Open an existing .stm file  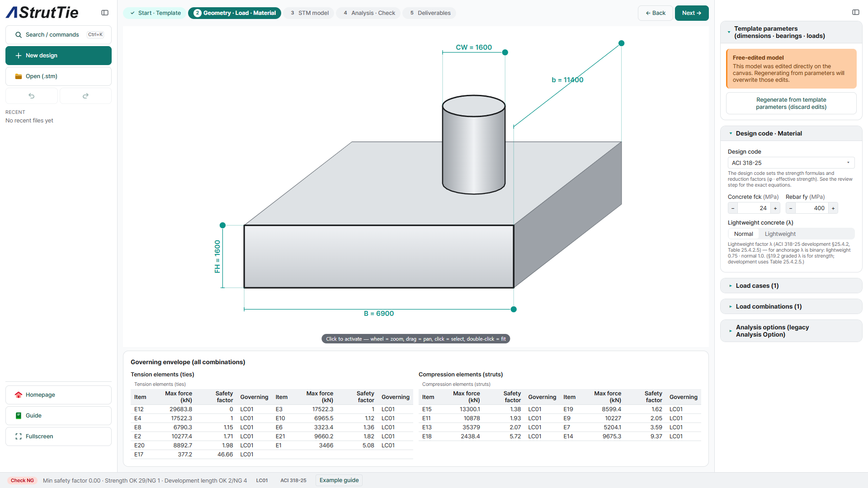point(58,76)
